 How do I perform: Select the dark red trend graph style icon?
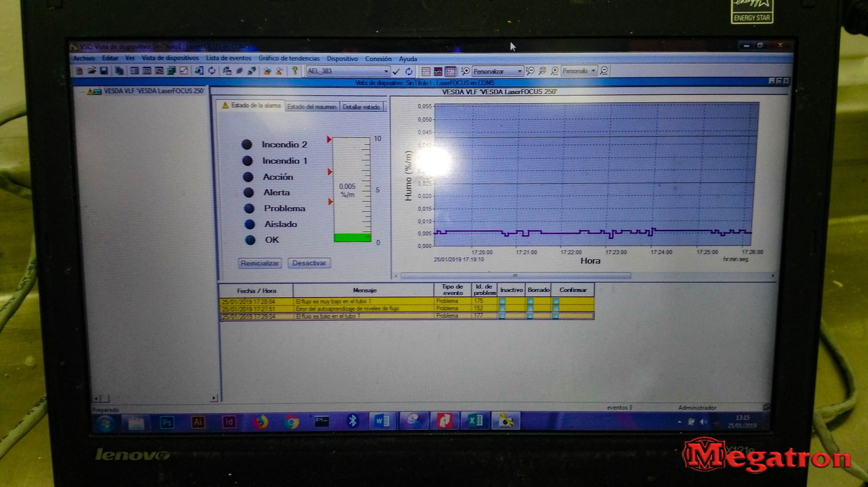click(x=438, y=71)
